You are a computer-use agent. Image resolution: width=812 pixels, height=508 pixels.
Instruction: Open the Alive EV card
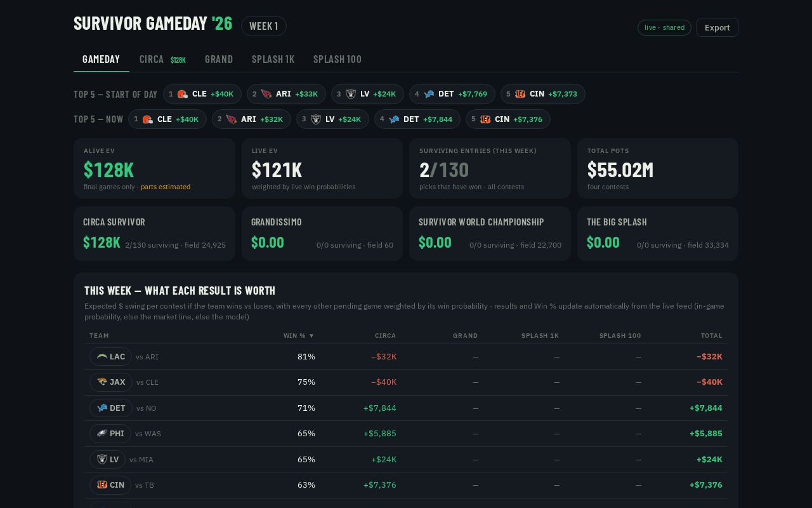pos(154,168)
